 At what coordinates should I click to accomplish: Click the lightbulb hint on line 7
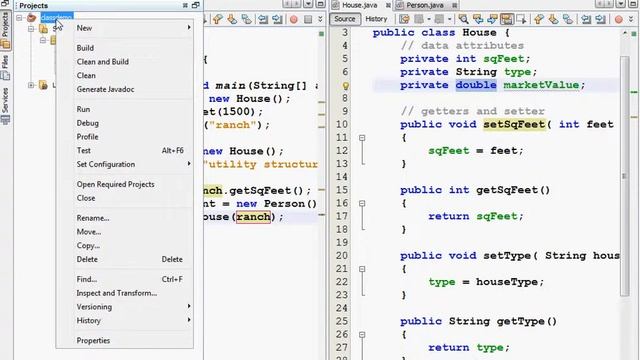346,86
